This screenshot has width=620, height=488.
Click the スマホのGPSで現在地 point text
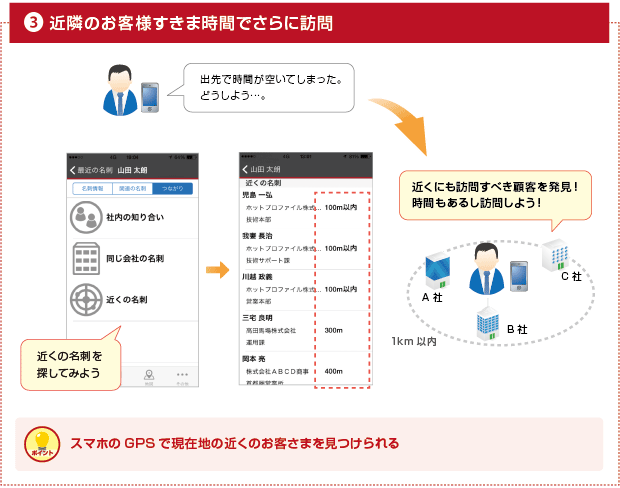234,443
